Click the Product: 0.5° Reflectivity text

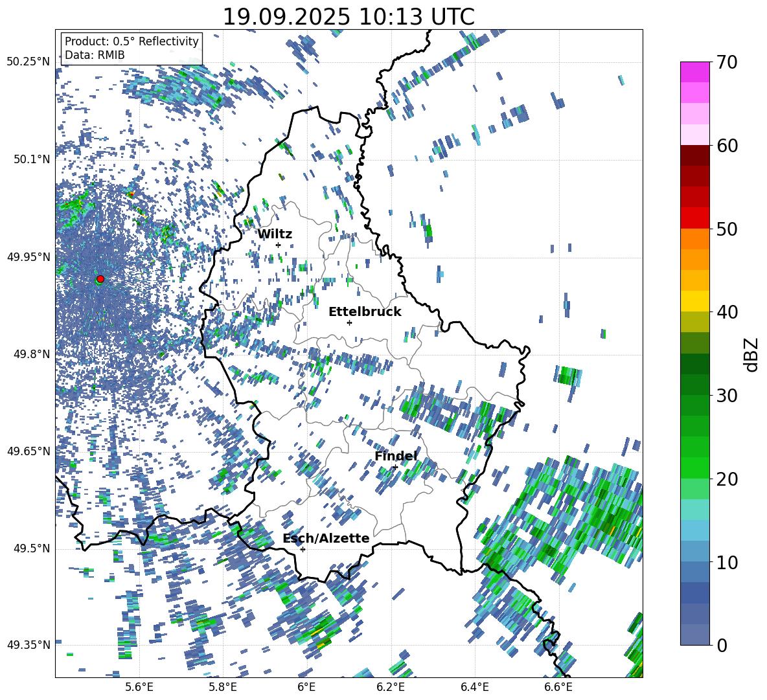pos(132,41)
